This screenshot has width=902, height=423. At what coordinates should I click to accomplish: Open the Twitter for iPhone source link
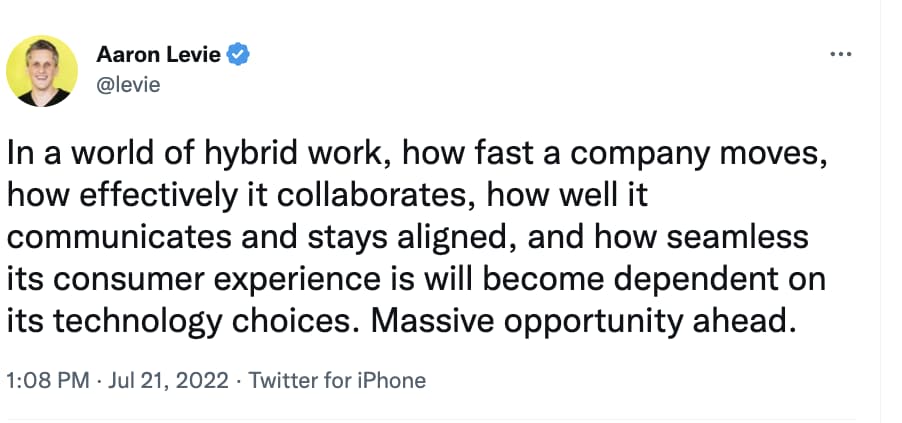[x=337, y=381]
